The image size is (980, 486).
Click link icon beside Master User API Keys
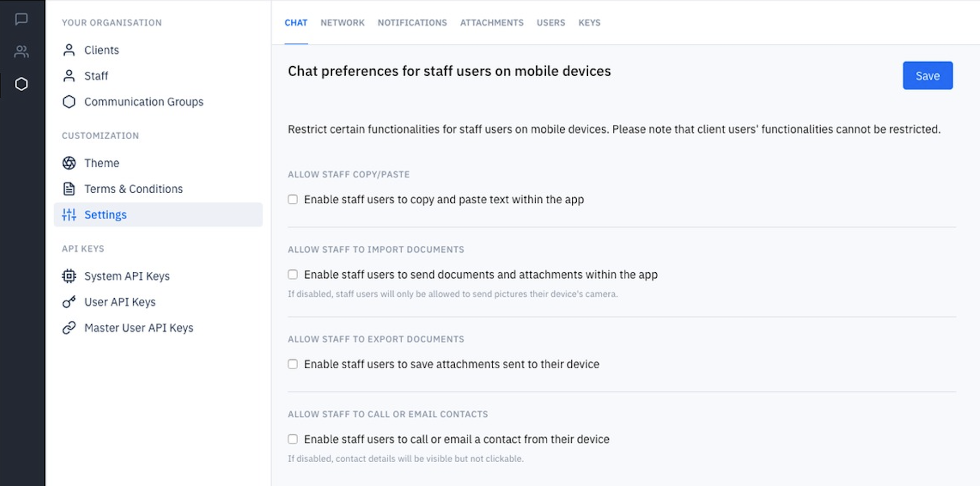pos(69,328)
